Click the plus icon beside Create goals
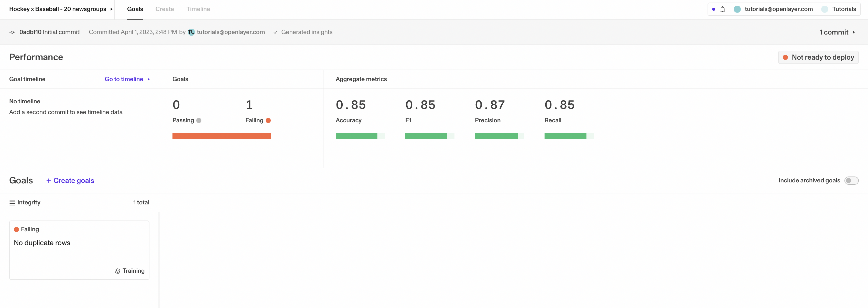868x308 pixels. tap(49, 181)
